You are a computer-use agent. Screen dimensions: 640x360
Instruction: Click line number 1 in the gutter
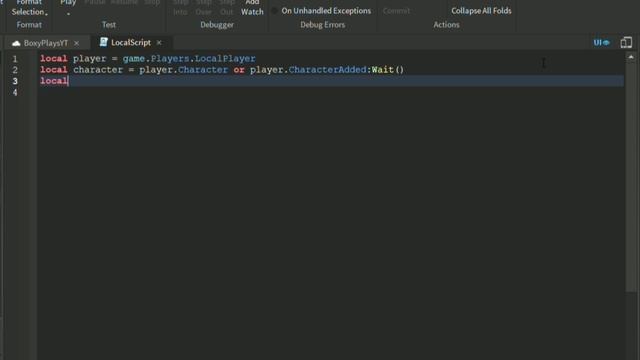pyautogui.click(x=15, y=59)
